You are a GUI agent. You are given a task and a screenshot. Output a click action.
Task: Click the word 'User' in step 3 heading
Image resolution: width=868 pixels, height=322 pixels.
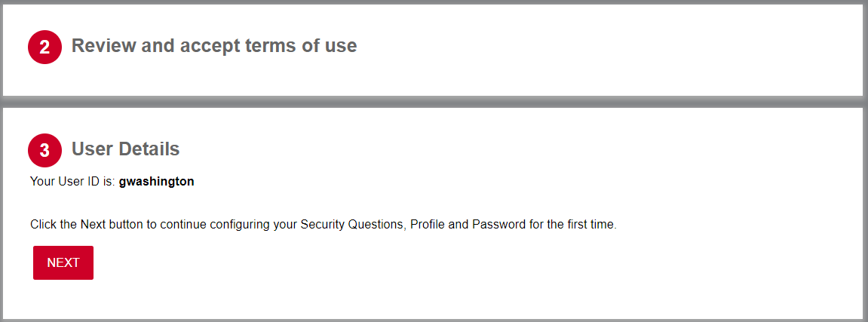click(x=90, y=149)
